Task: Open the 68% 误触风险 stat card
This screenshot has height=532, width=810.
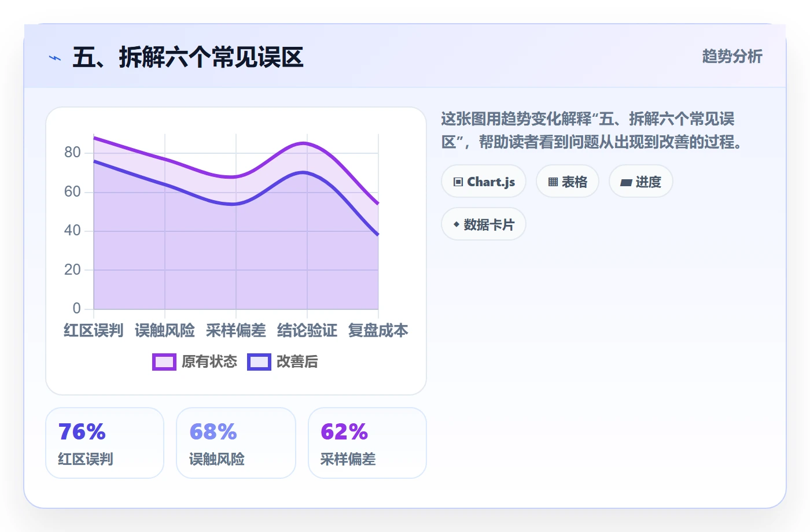Action: [x=236, y=443]
